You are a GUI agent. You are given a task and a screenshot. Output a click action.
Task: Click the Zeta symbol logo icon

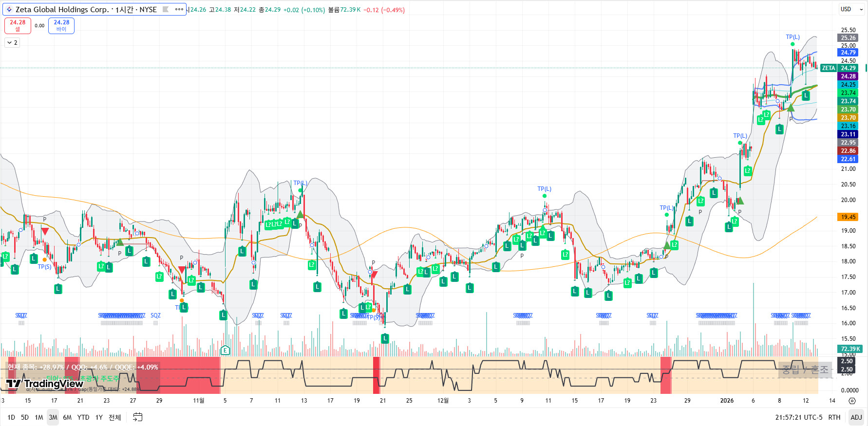(x=9, y=9)
